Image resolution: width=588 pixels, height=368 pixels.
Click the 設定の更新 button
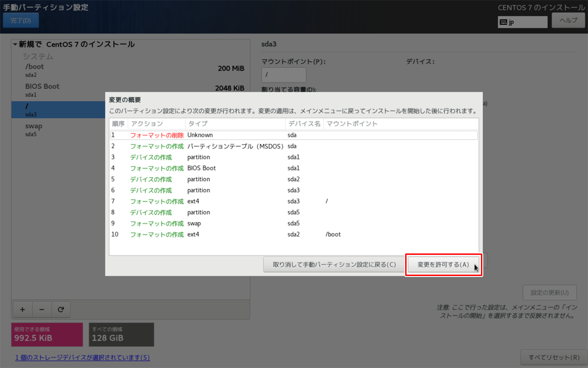tap(549, 293)
